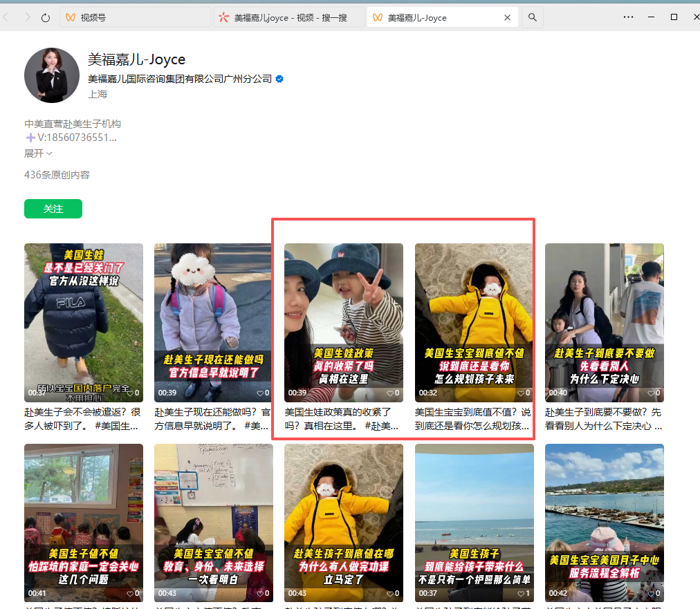Screen dimensions: 700x609
Task: Reload the page with refresh icon
Action: (x=46, y=18)
